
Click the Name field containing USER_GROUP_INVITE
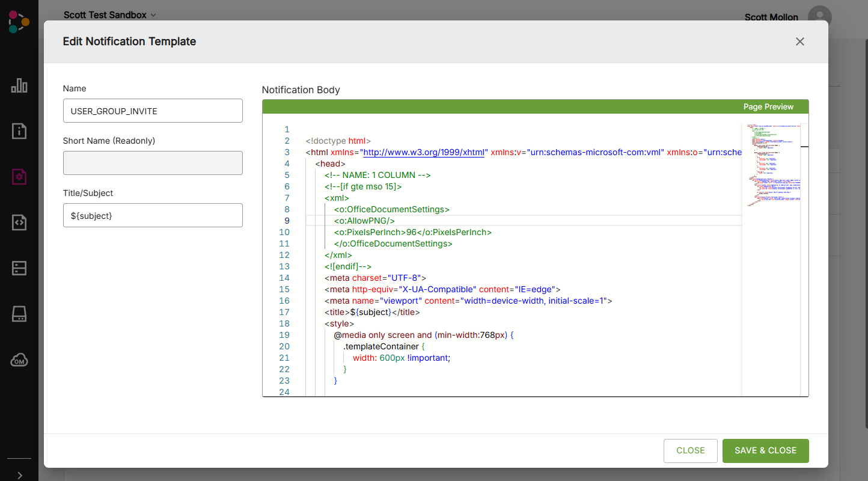pos(153,111)
